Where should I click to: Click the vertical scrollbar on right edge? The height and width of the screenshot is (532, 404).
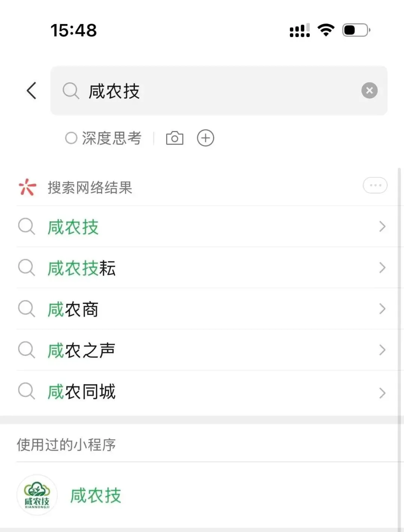400,348
